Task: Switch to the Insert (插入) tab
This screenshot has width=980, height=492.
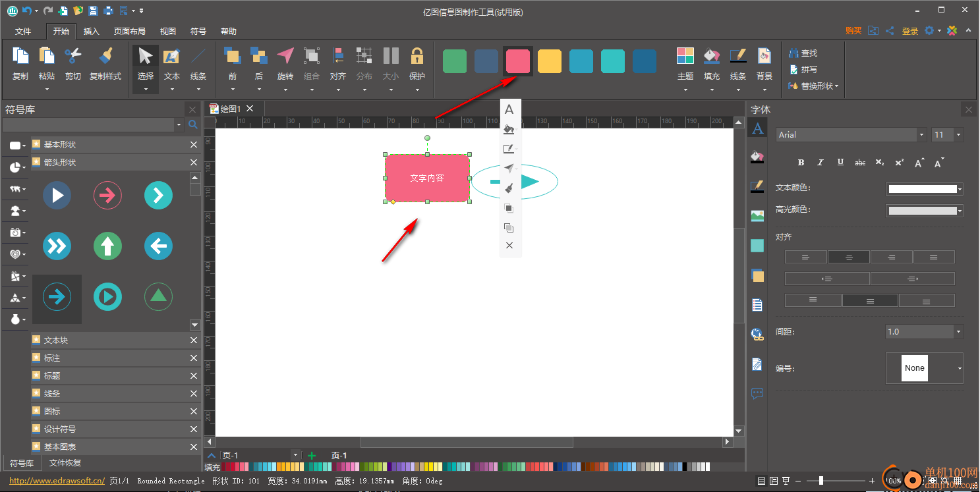Action: (x=92, y=32)
